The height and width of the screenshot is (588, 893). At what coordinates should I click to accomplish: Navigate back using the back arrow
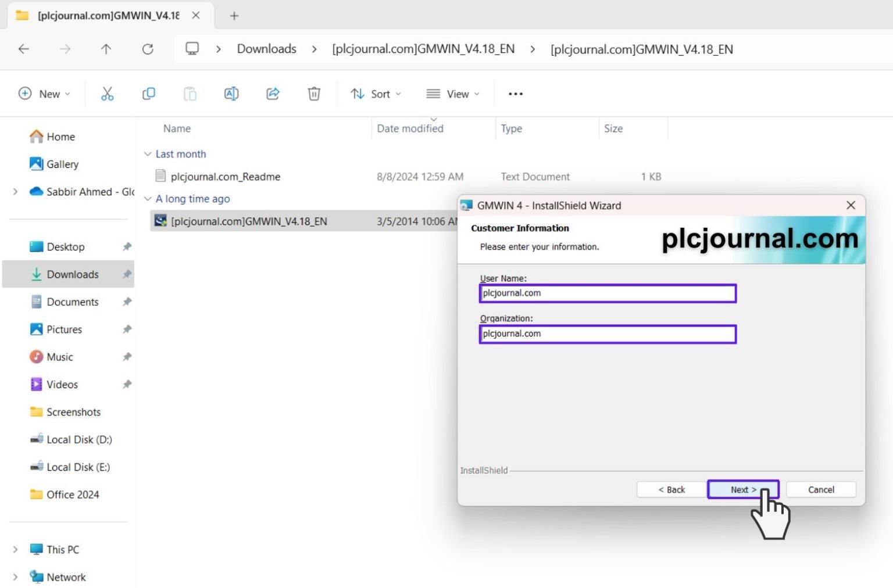click(24, 49)
